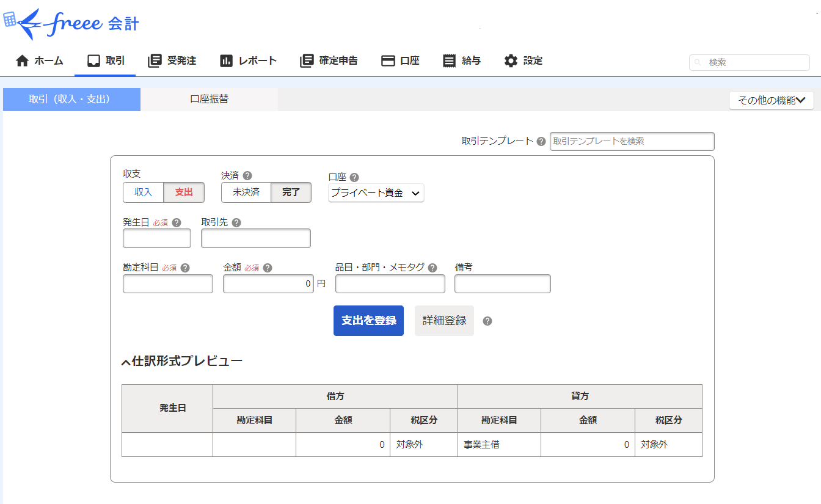Click 事業主借 cell in preview table
This screenshot has width=821, height=504.
(x=499, y=445)
